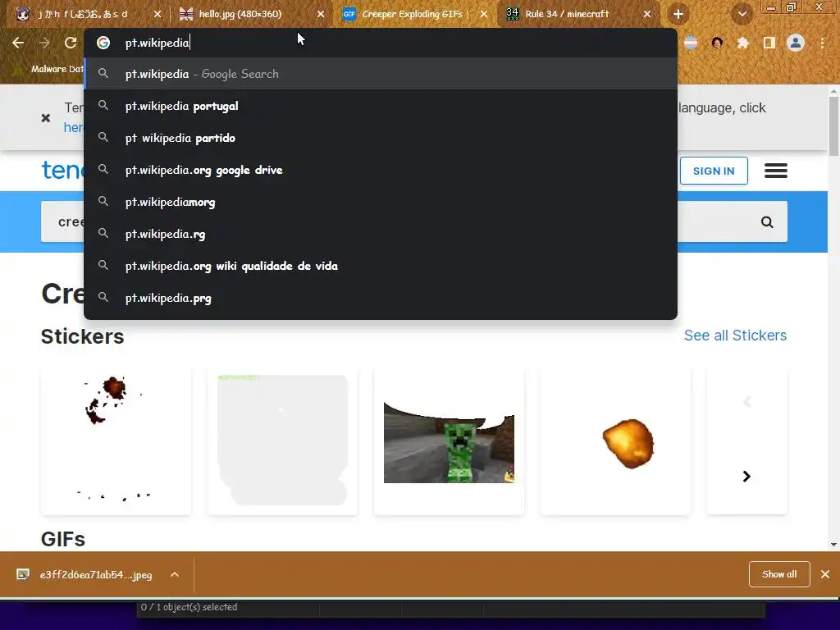This screenshot has width=840, height=630.
Task: Click Show all downloads button
Action: [779, 574]
